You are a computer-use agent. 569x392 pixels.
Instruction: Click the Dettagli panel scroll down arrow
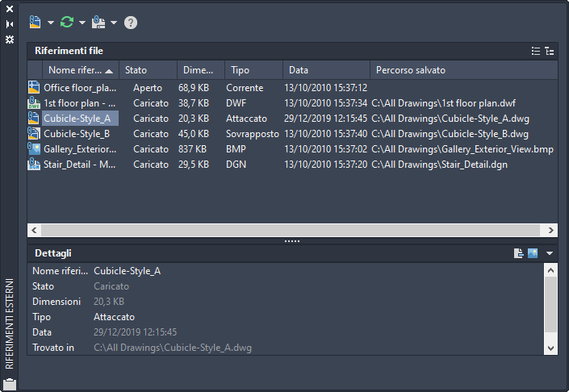tap(551, 348)
